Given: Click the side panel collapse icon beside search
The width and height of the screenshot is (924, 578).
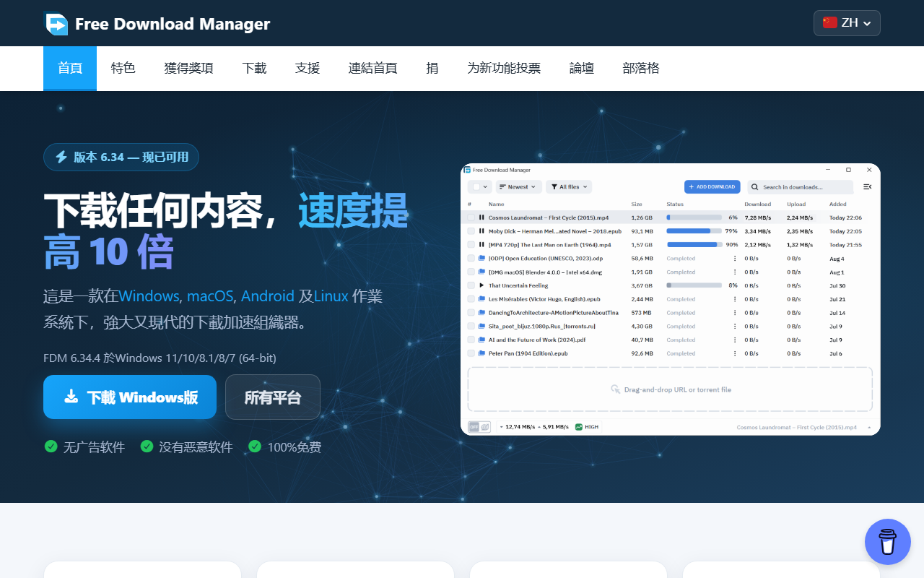Looking at the screenshot, I should (867, 187).
